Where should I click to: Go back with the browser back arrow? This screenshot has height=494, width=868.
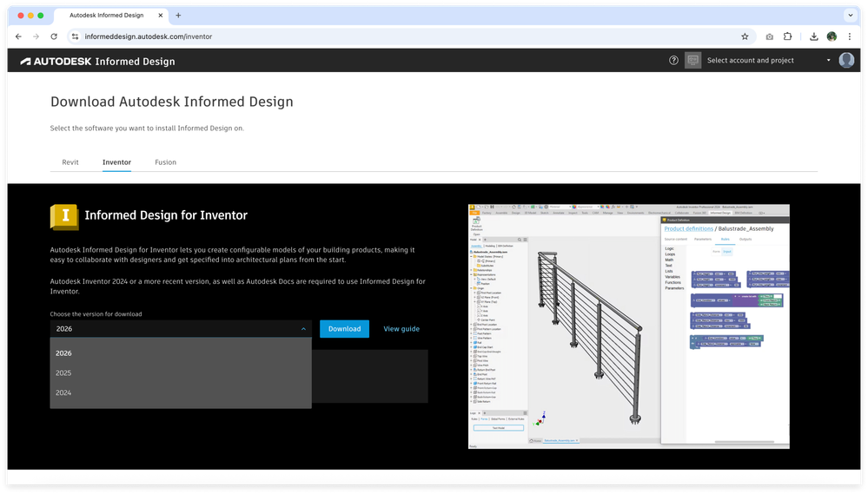point(18,36)
